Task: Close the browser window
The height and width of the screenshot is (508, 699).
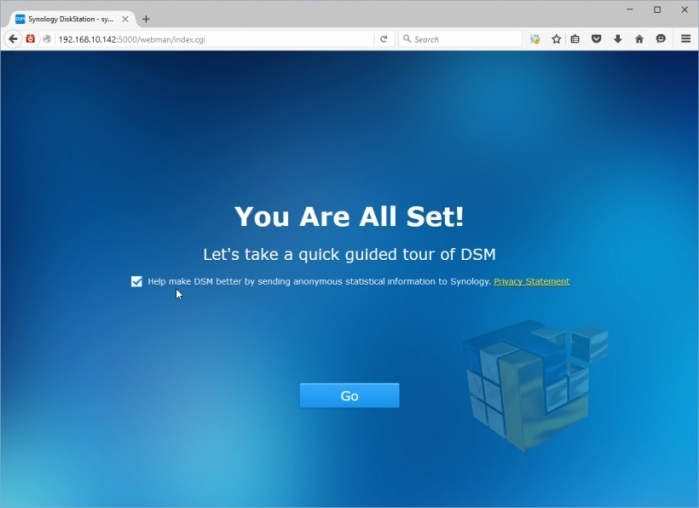Action: [685, 9]
